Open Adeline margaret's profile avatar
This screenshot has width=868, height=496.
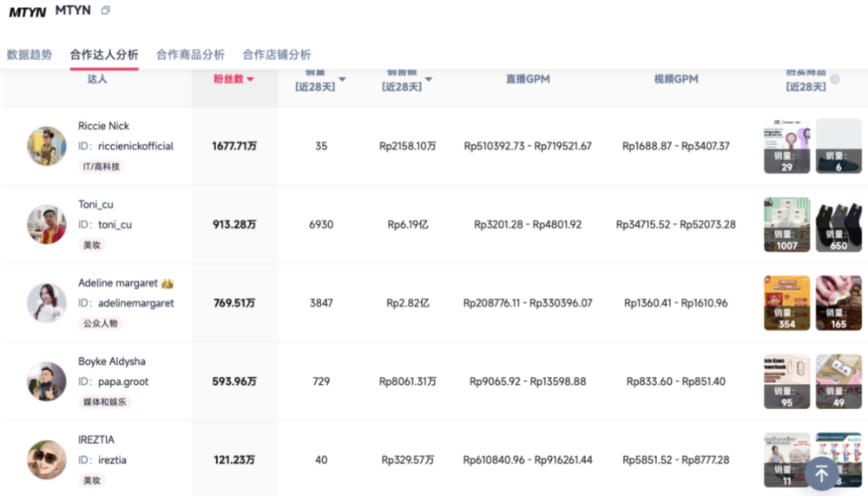(x=47, y=302)
